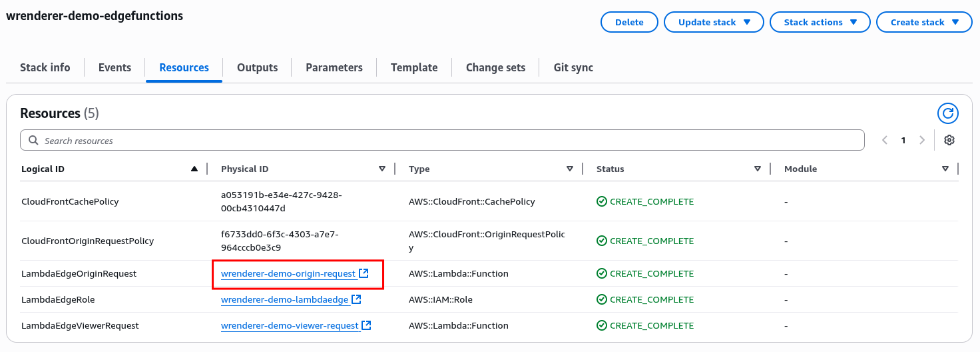Open the Stack actions dropdown
The height and width of the screenshot is (352, 980).
click(x=820, y=22)
